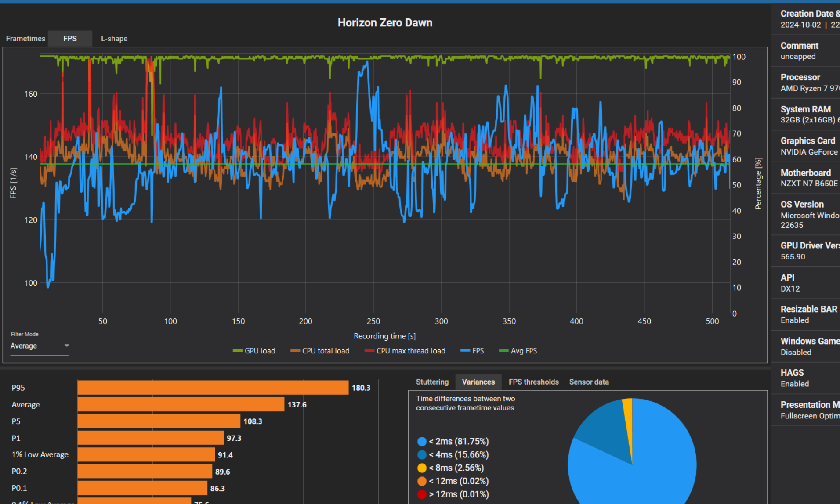Toggle CPU total load legend entry
Viewport: 840px width, 504px height.
tap(320, 351)
